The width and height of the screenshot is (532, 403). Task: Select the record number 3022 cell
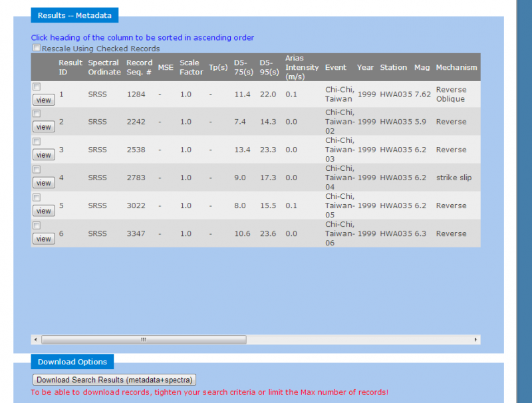[x=136, y=205]
